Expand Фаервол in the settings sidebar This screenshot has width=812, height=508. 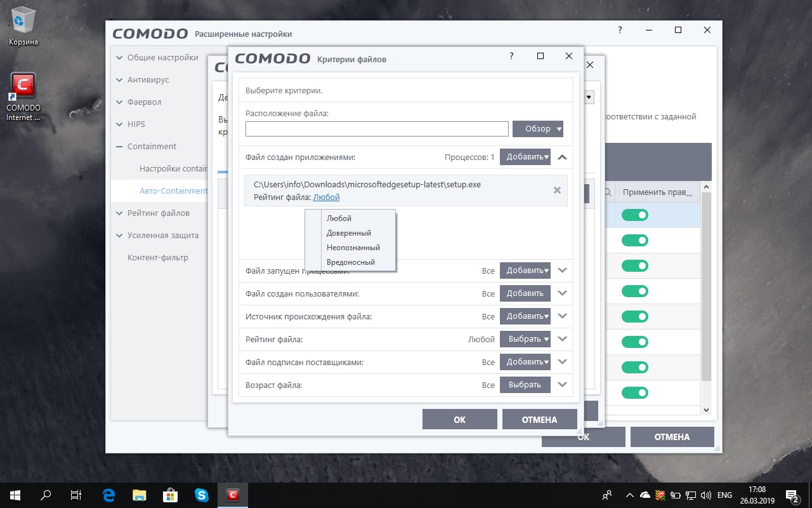click(x=139, y=102)
